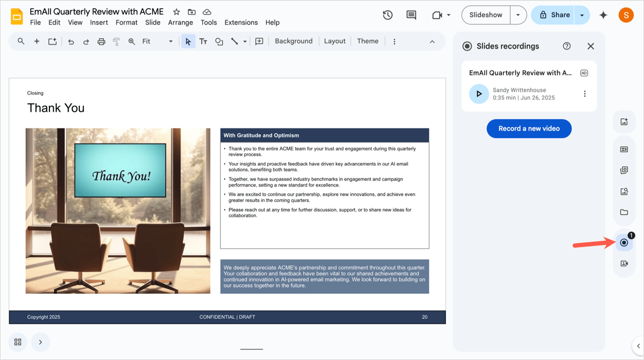Viewport: 644px width, 360px height.
Task: Click the video camera meeting icon
Action: 437,15
